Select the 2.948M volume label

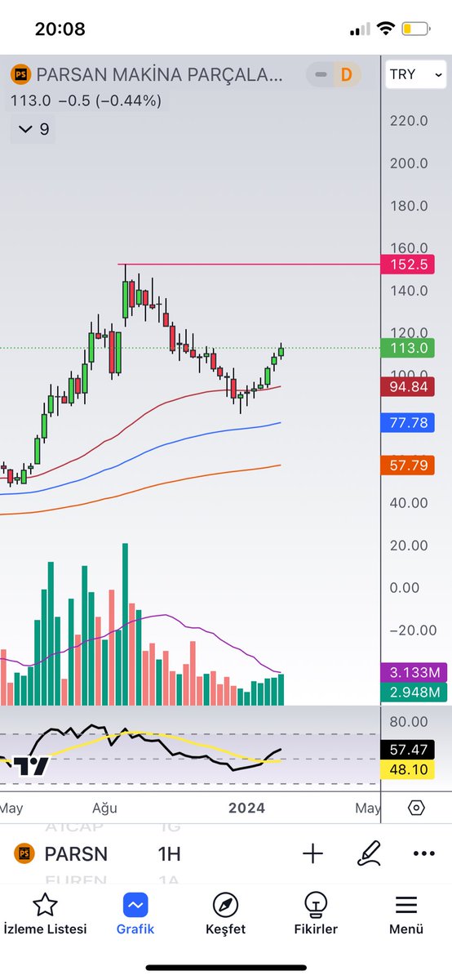[414, 693]
